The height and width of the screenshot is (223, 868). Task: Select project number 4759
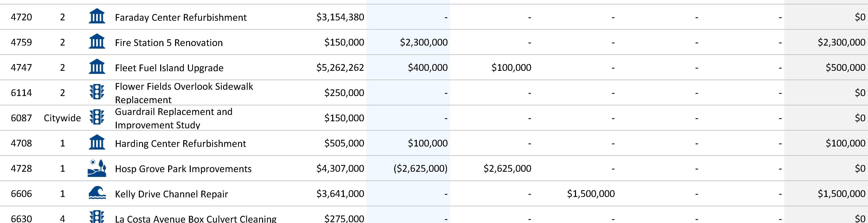21,42
